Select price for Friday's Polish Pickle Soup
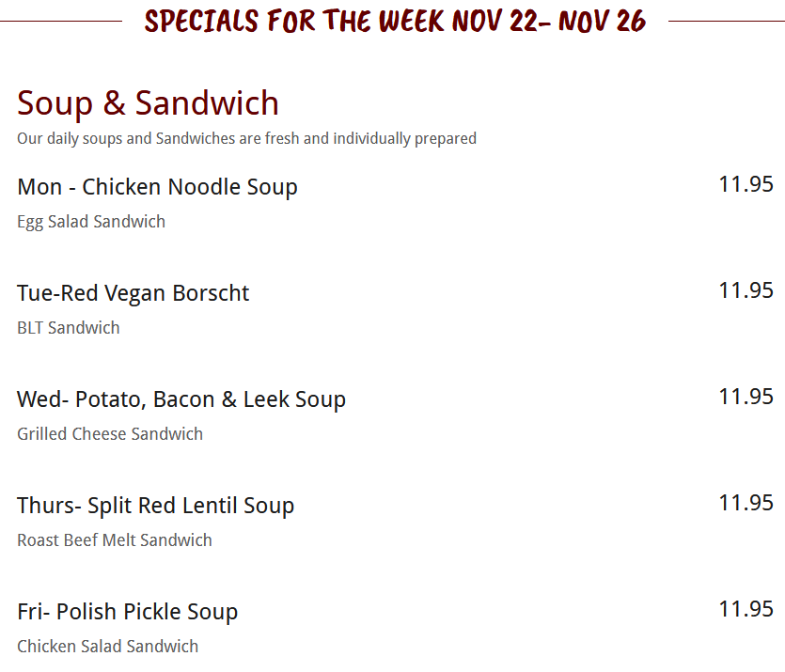The width and height of the screenshot is (785, 672). (746, 609)
